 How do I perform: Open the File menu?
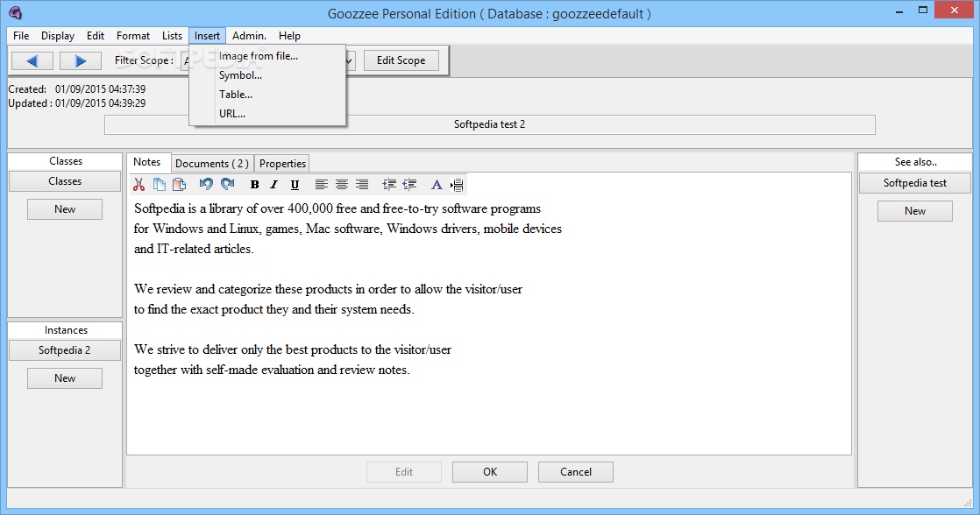point(21,36)
